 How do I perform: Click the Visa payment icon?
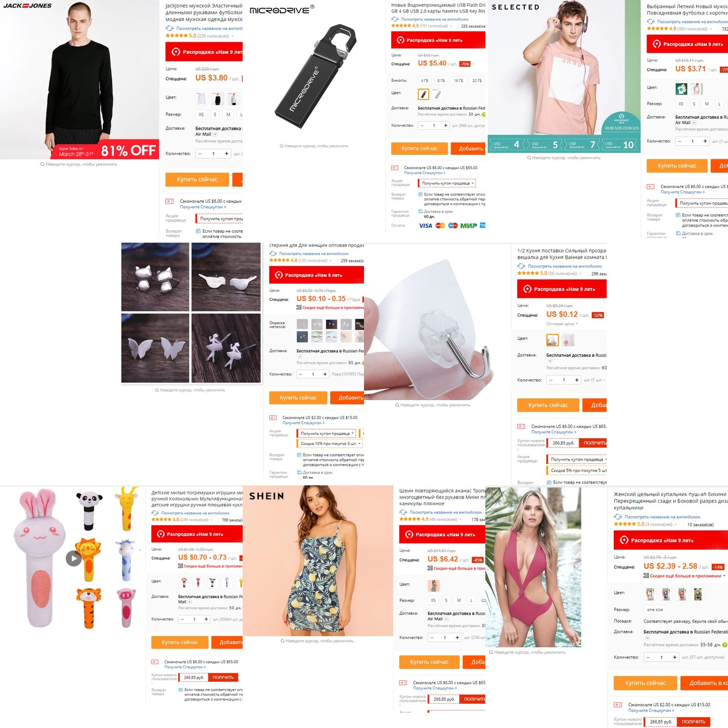[425, 226]
